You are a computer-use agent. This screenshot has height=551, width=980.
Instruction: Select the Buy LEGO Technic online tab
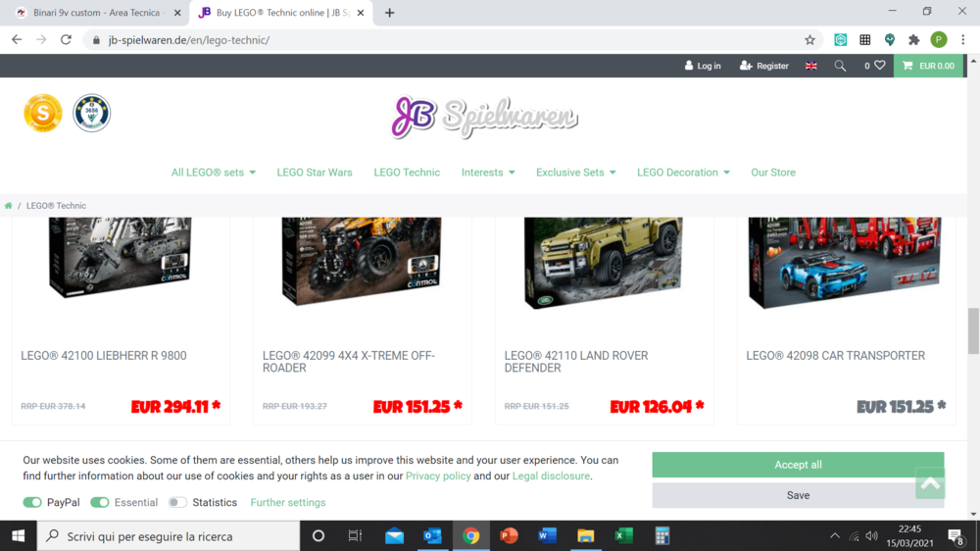pos(281,13)
